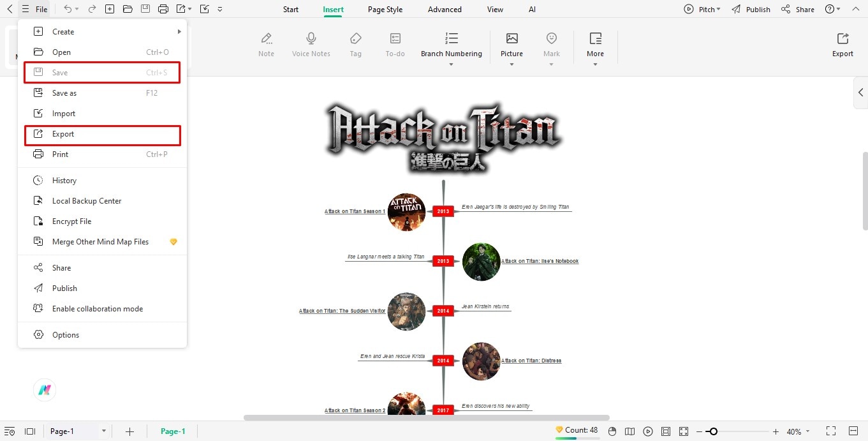Switch to the Advanced tab
Screen dimensions: 868x441
tap(445, 10)
